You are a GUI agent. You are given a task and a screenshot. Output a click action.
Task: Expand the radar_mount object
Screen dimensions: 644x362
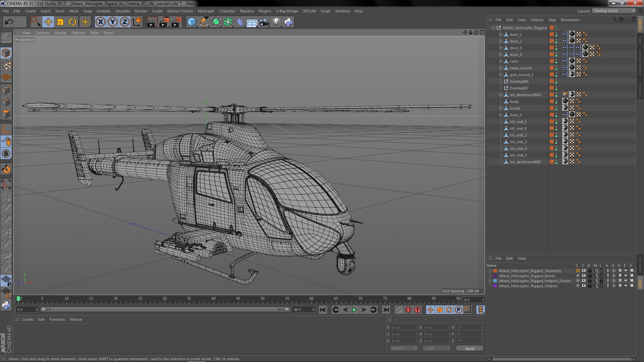[500, 68]
